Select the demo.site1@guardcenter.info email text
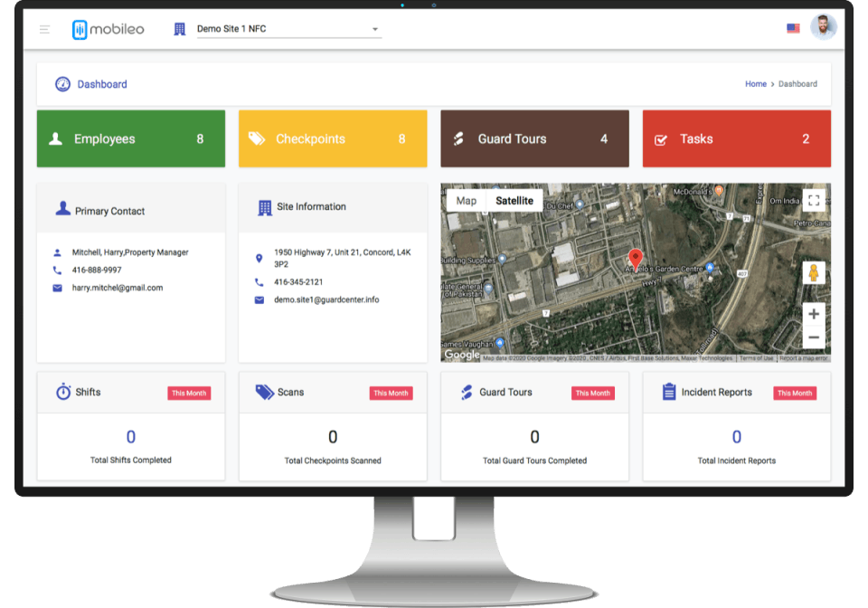 tap(326, 299)
